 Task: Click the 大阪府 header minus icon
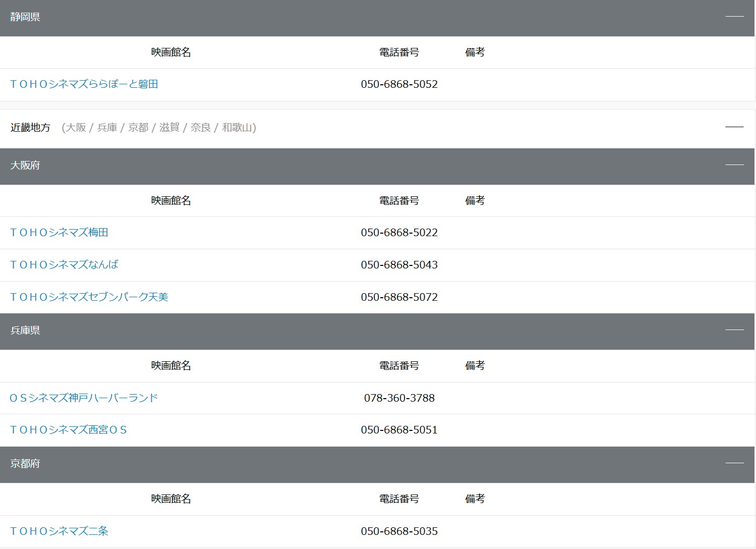click(734, 165)
